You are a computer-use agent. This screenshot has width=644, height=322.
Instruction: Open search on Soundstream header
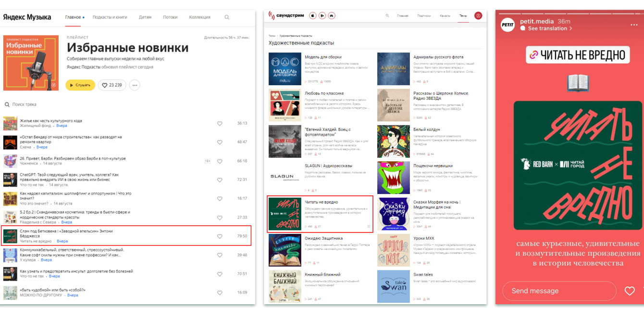tap(387, 15)
